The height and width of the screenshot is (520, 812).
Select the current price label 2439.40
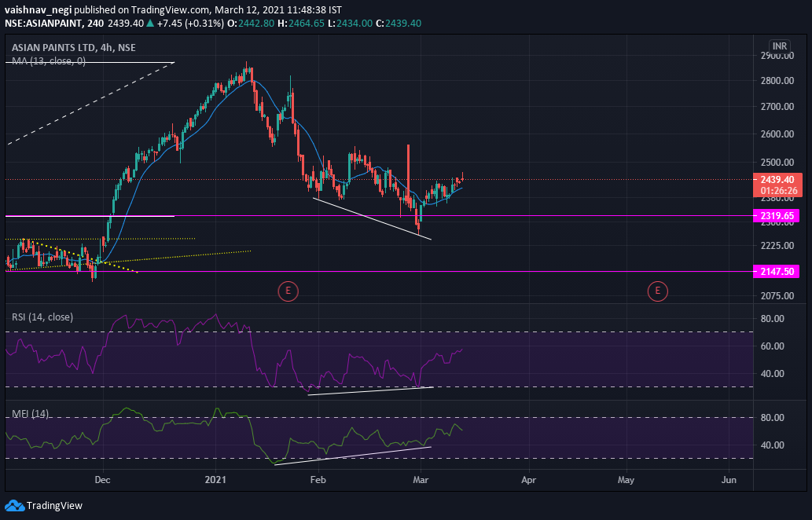coord(777,180)
